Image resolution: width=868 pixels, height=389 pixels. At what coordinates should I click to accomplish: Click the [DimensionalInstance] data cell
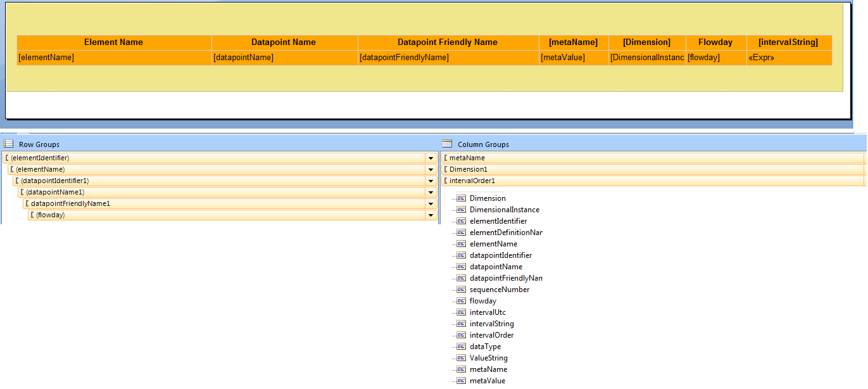point(647,58)
